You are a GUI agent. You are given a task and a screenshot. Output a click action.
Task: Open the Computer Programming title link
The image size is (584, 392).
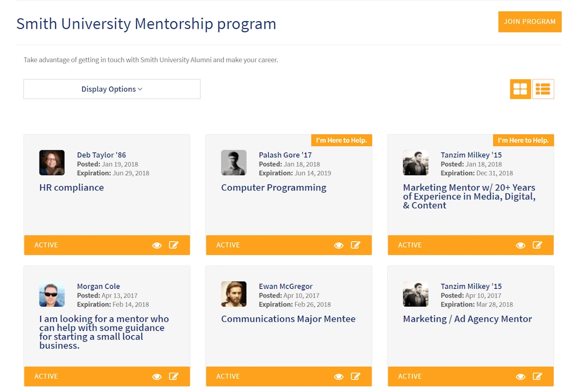(274, 188)
